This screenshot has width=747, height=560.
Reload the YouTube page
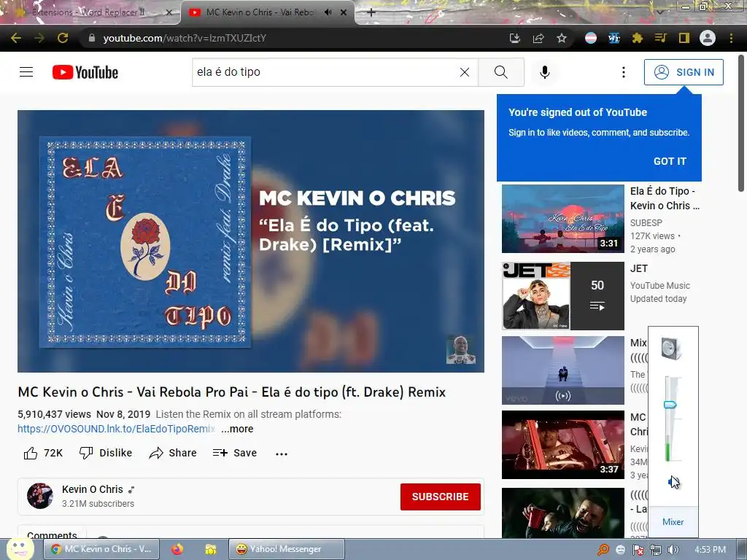click(63, 38)
